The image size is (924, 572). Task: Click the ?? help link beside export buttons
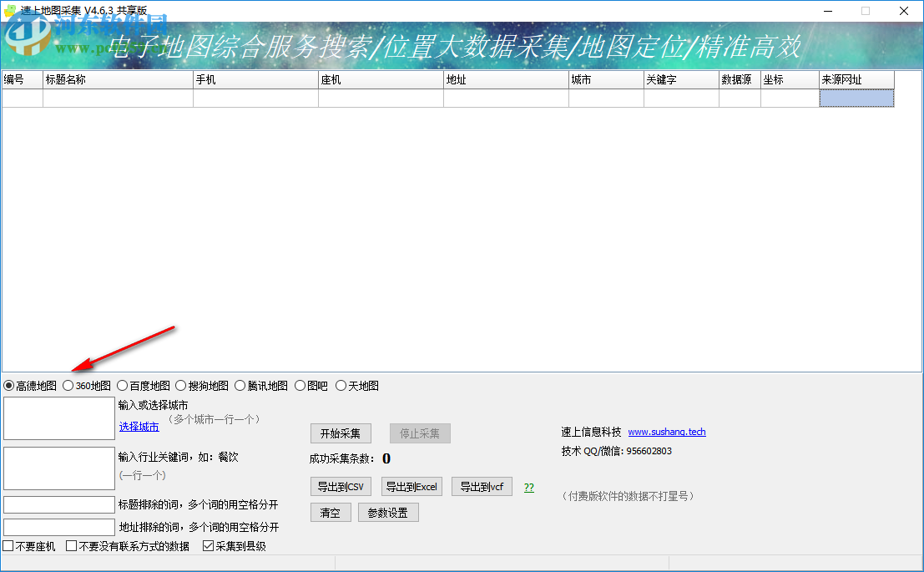tap(528, 486)
